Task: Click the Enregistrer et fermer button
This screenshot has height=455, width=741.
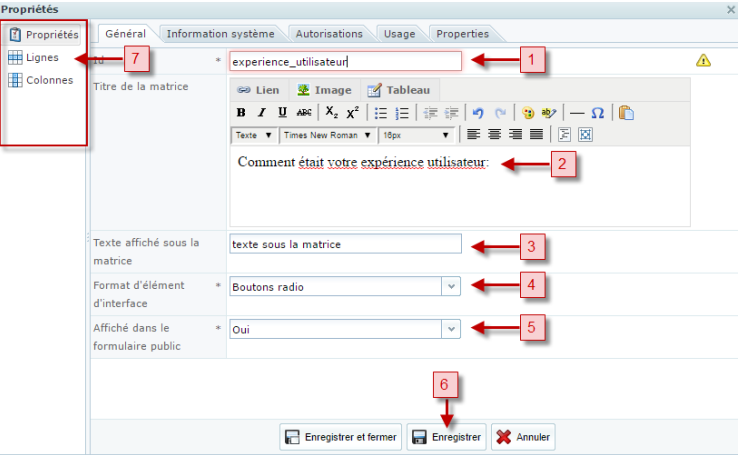Action: [x=341, y=437]
